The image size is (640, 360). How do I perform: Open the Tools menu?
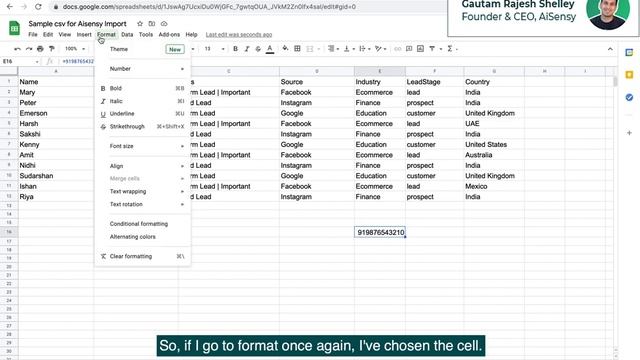point(146,35)
